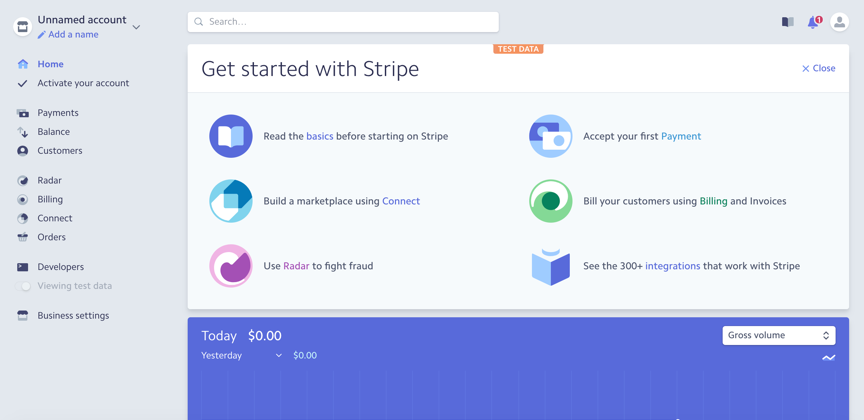
Task: Click the Payment link
Action: click(681, 136)
